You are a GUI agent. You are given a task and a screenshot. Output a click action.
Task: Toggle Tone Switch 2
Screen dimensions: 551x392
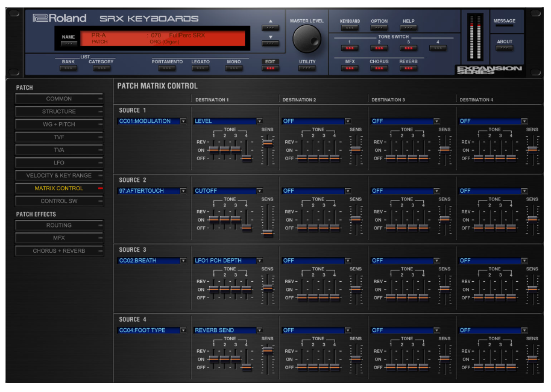point(379,48)
